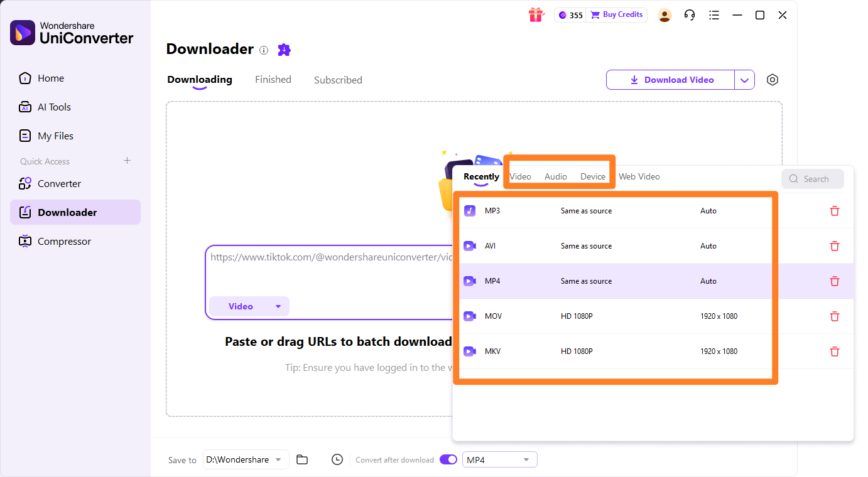Open the save folder browser icon
The image size is (868, 477).
(x=302, y=459)
